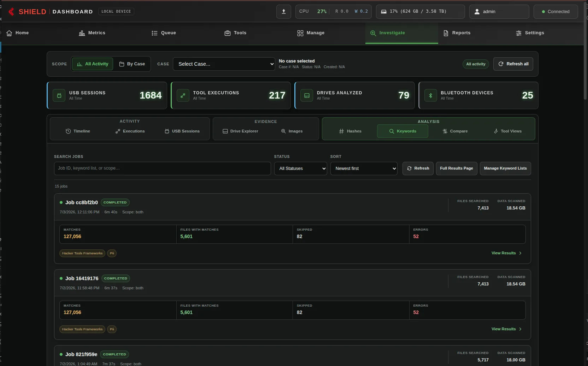Click the LOCAL DEVICE badge
Viewport: 588px width, 366px height.
(116, 12)
